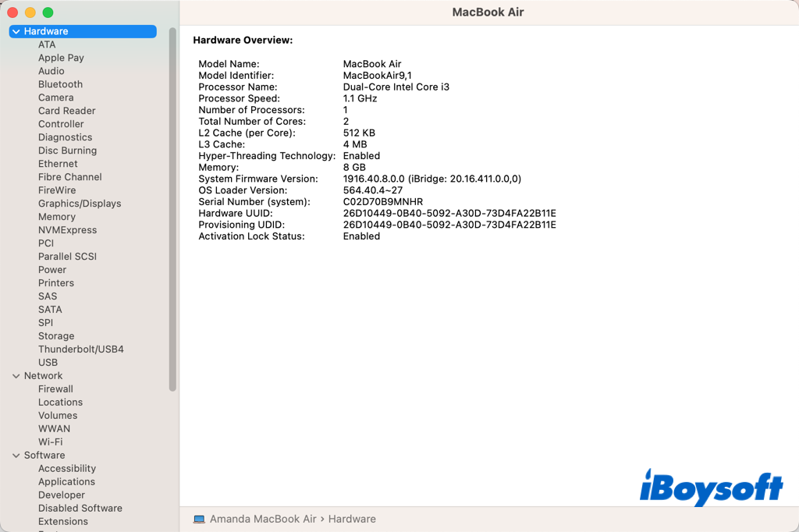Click Hardware in the path bar
Viewport: 799px width, 532px height.
pyautogui.click(x=352, y=520)
